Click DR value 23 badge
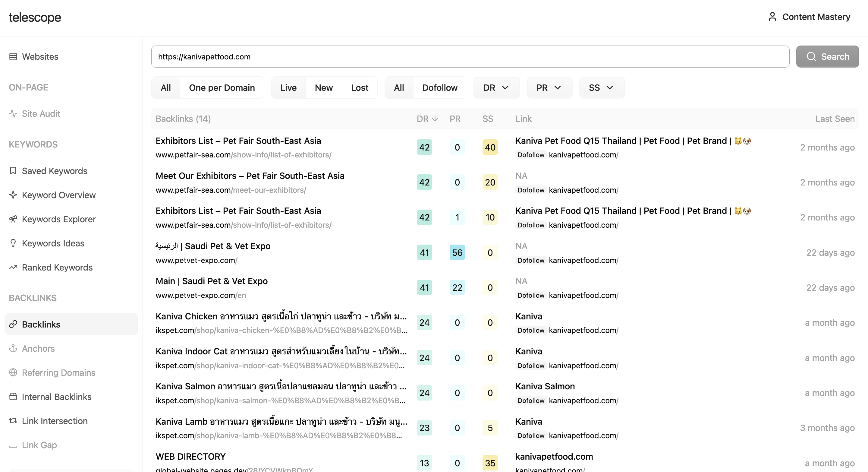Screen dimensions: 868x472 coord(424,428)
